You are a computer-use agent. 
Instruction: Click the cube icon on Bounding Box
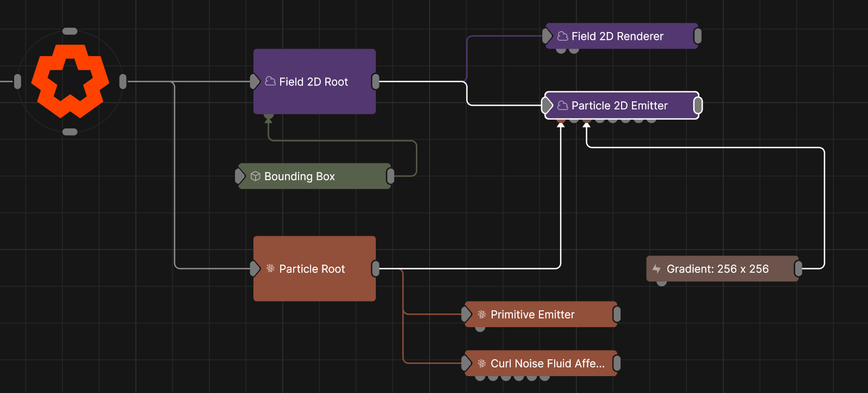256,176
